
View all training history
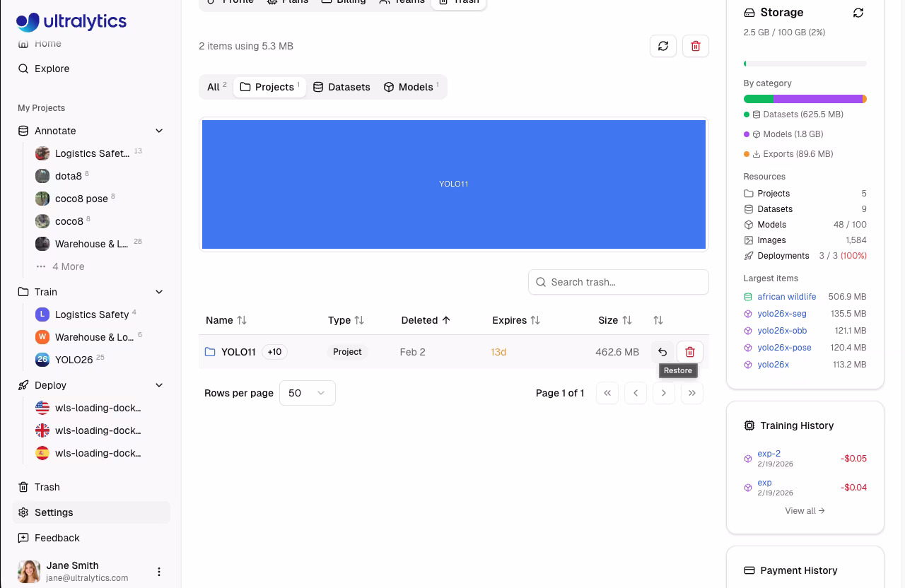(x=805, y=511)
